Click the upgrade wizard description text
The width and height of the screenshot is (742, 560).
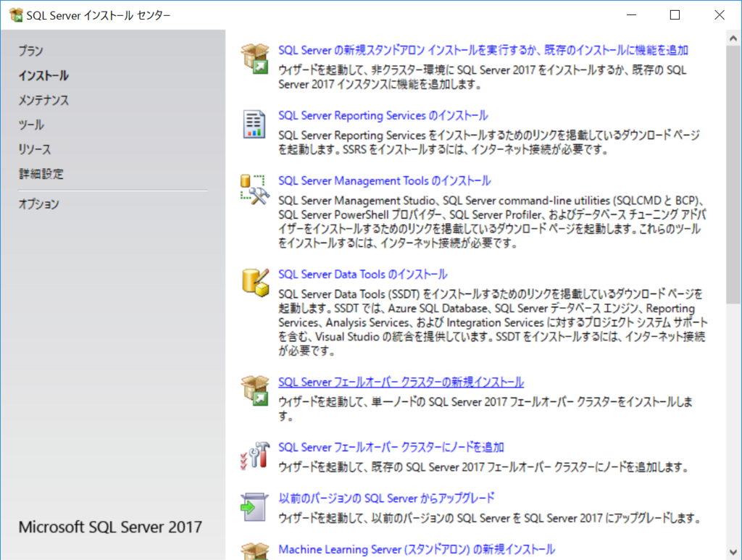(x=490, y=519)
